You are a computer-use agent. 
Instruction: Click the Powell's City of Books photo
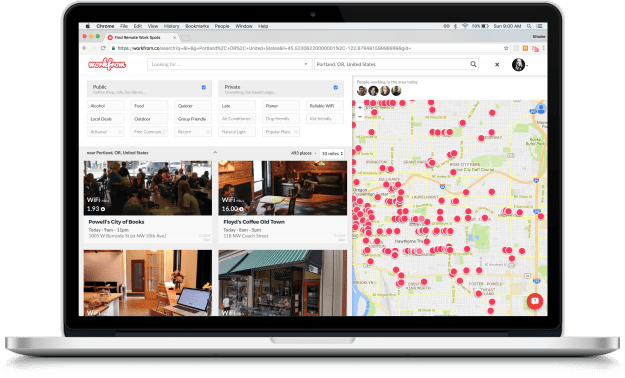point(148,188)
